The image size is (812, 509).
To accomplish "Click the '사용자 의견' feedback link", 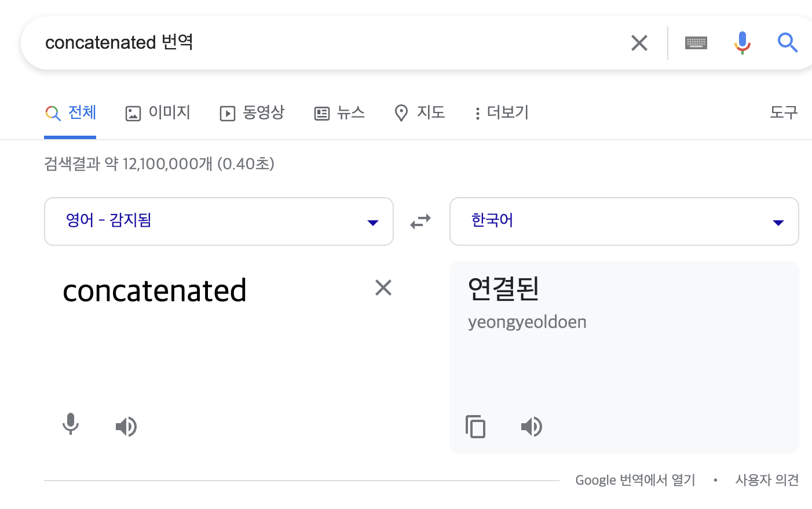I will coord(767,480).
